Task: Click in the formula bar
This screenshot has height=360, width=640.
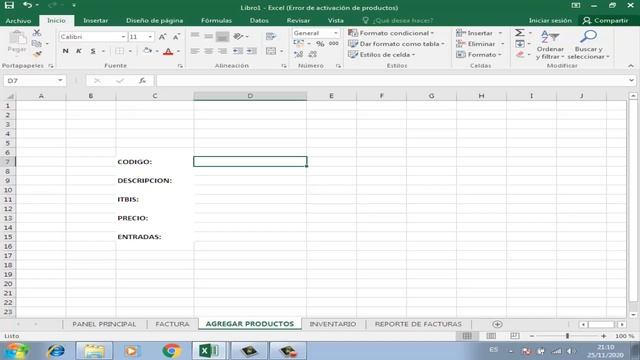Action: click(391, 81)
